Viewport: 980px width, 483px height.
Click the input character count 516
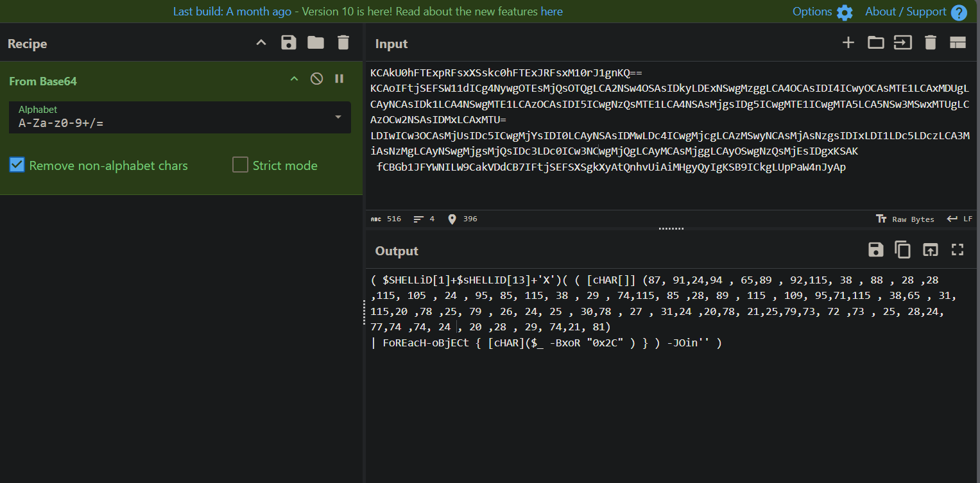coord(386,219)
